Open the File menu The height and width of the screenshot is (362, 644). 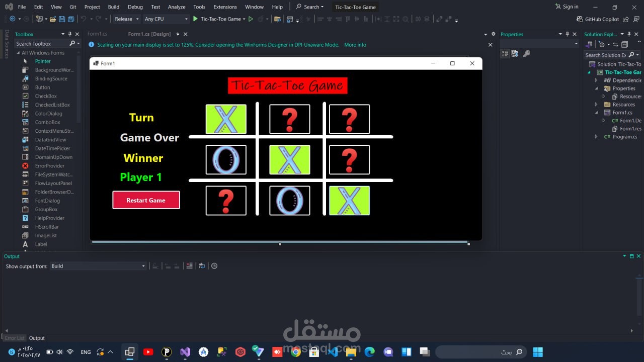click(x=22, y=7)
